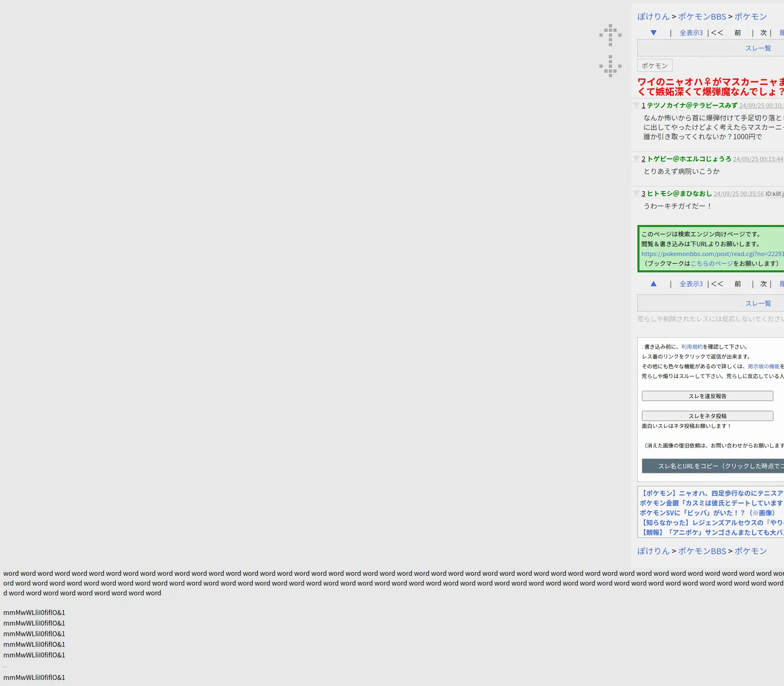The width and height of the screenshot is (784, 686).
Task: Open the 利用規約 terms link
Action: 692,347
